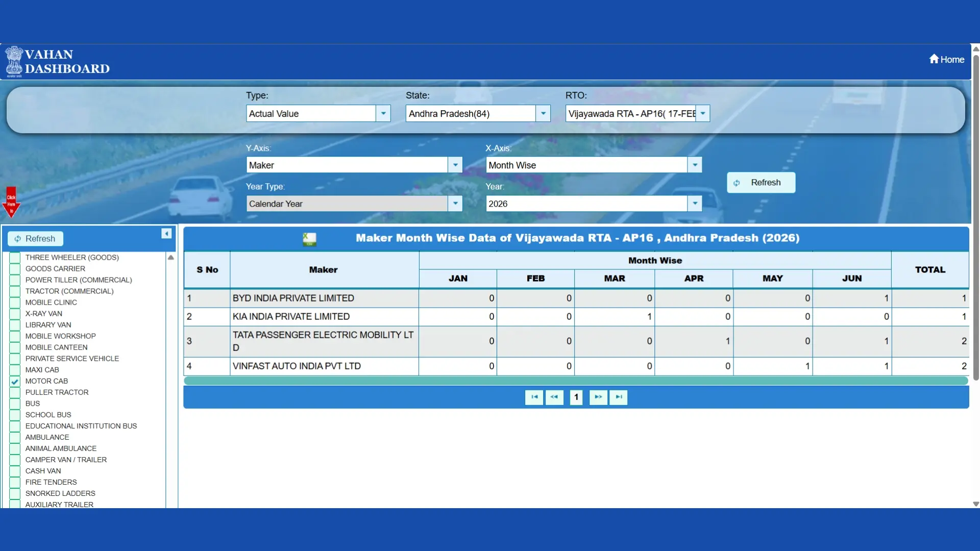
Task: Open the Type dropdown arrow
Action: click(x=383, y=114)
